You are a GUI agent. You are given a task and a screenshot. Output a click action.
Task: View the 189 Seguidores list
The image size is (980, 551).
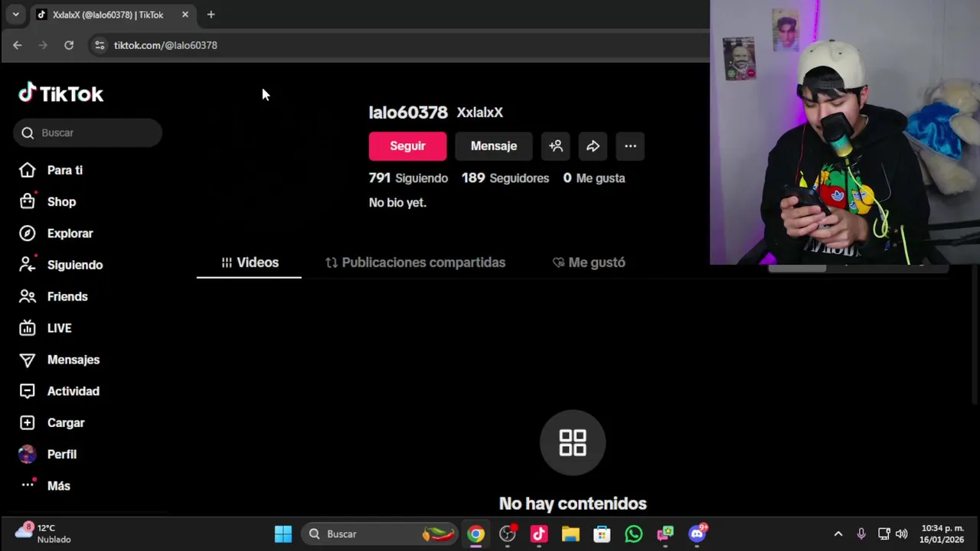505,178
